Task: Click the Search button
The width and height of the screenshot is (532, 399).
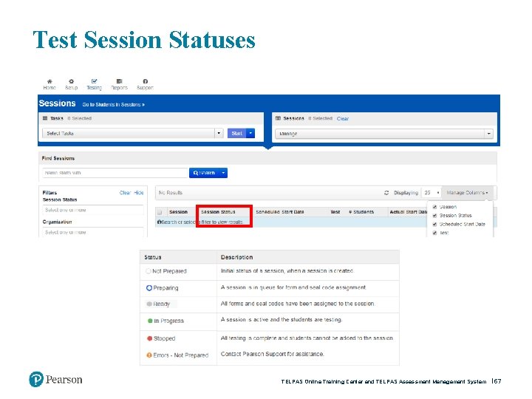Action: pos(204,173)
